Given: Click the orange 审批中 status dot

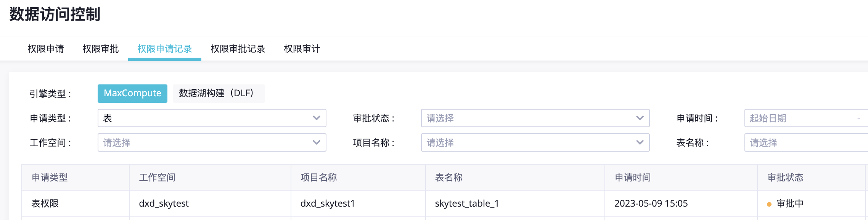Looking at the screenshot, I should pyautogui.click(x=769, y=204).
